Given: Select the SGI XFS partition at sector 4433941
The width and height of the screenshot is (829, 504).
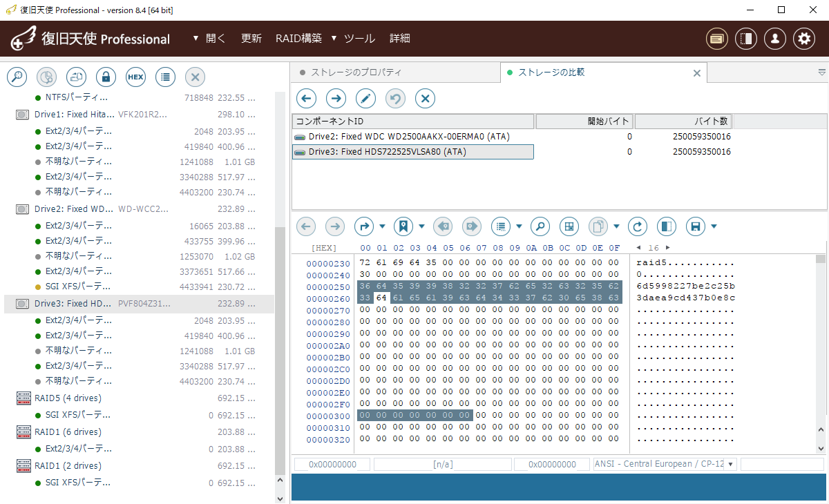Looking at the screenshot, I should pos(139,286).
